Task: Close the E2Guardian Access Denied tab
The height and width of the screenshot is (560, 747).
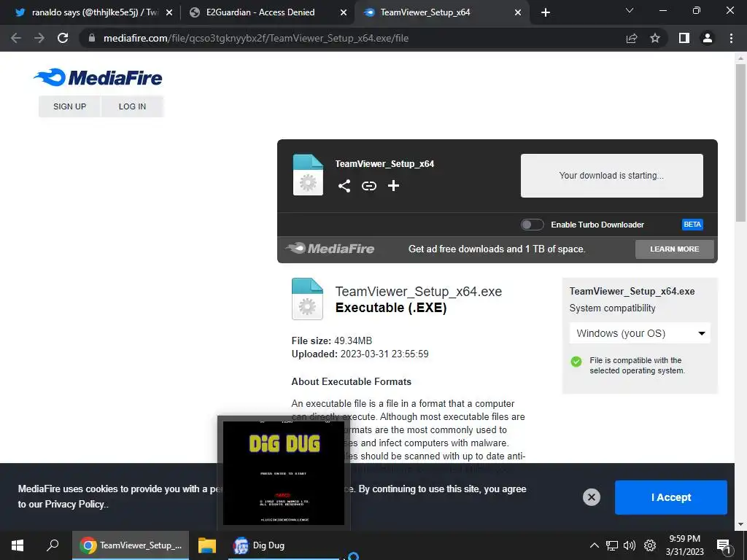Action: [344, 12]
